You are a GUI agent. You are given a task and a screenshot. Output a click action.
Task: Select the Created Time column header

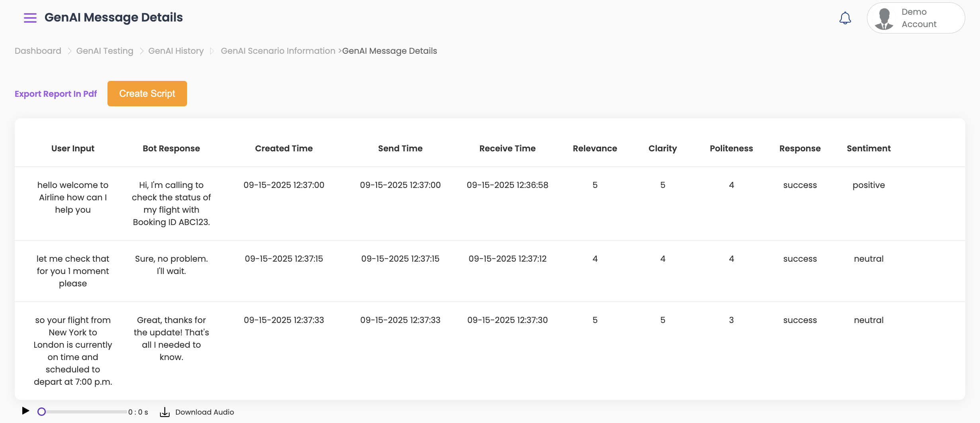point(284,149)
